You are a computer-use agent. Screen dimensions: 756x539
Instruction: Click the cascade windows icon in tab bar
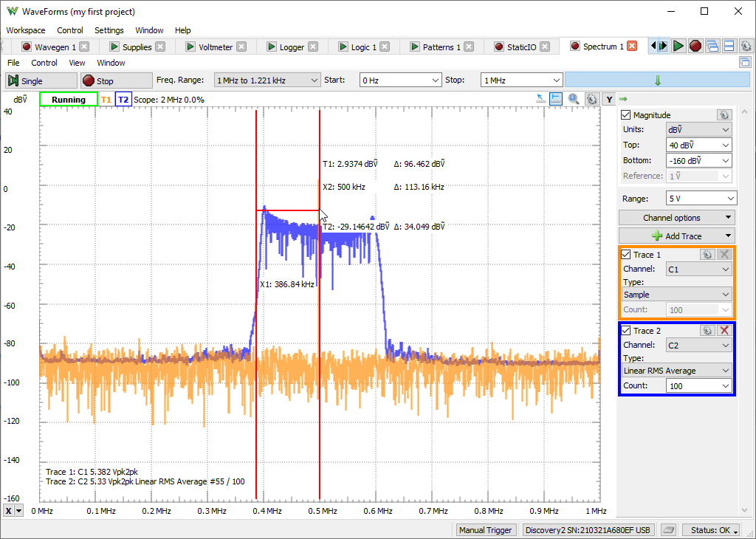pos(712,47)
